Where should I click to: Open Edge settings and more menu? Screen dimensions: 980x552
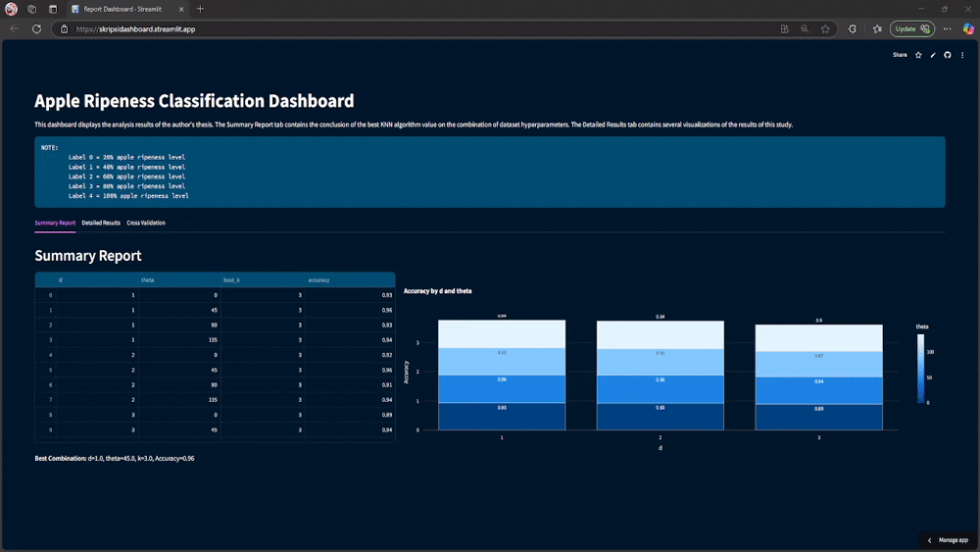click(x=947, y=28)
